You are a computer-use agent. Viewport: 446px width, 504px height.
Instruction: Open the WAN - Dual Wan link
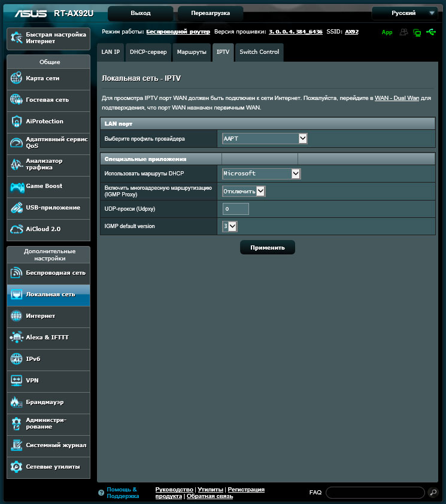(x=397, y=98)
